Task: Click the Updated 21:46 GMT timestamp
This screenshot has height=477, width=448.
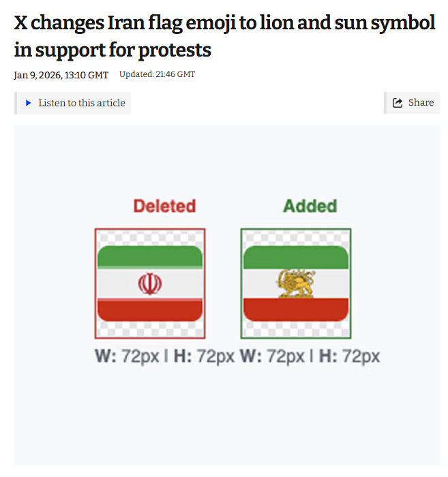Action: click(x=157, y=74)
